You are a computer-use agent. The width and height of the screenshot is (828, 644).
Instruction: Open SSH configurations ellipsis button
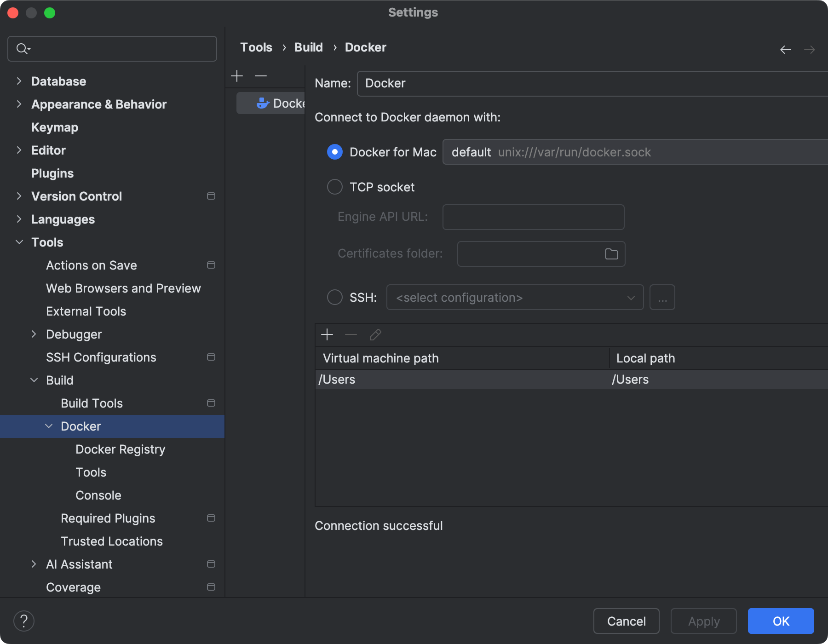(x=662, y=298)
